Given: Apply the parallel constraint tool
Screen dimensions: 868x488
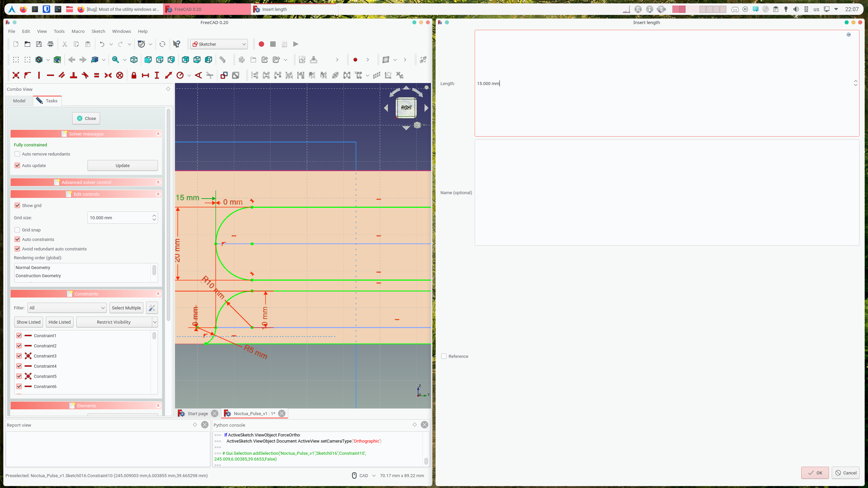Looking at the screenshot, I should 62,75.
